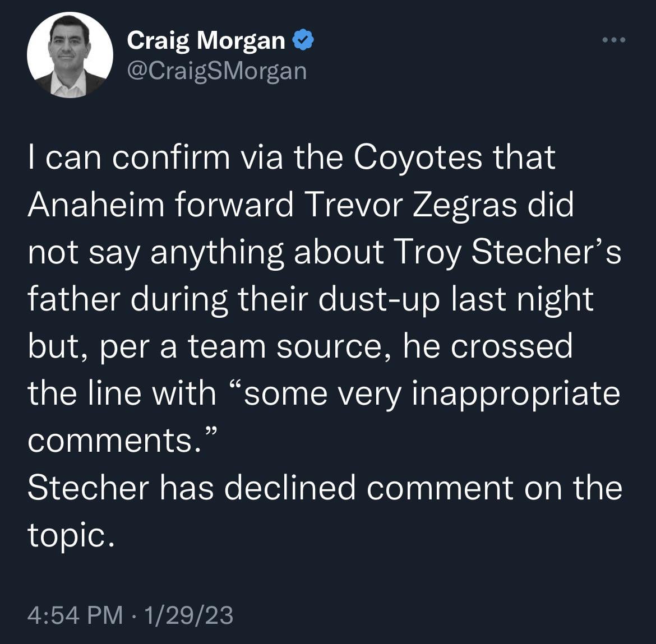
Task: Click the word "father" in tweet
Action: 74,299
